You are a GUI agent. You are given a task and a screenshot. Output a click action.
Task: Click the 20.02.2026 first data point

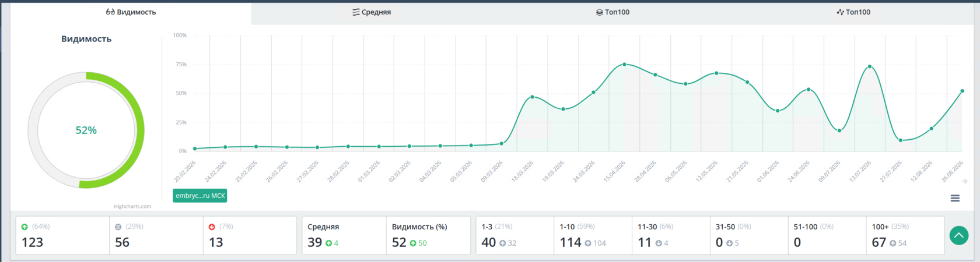point(195,148)
